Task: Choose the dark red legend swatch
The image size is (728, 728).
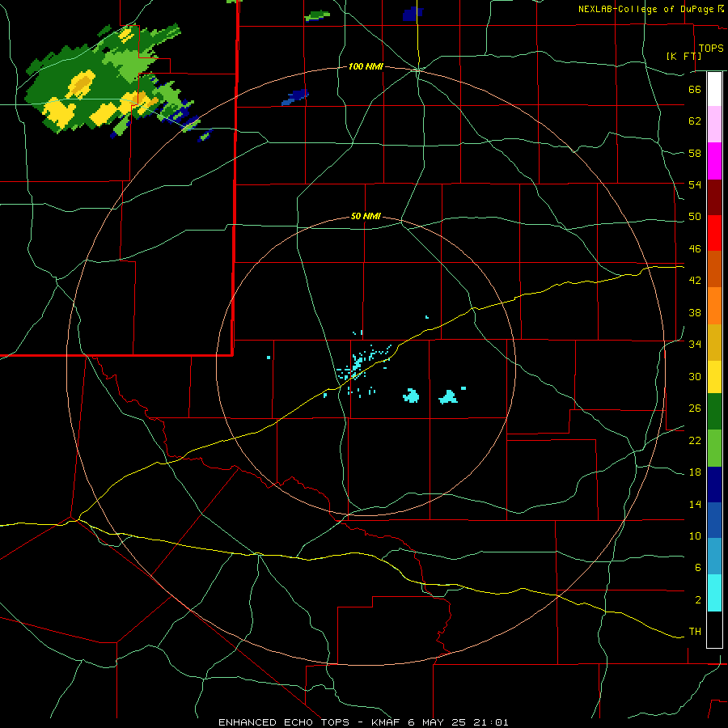Action: [x=714, y=197]
